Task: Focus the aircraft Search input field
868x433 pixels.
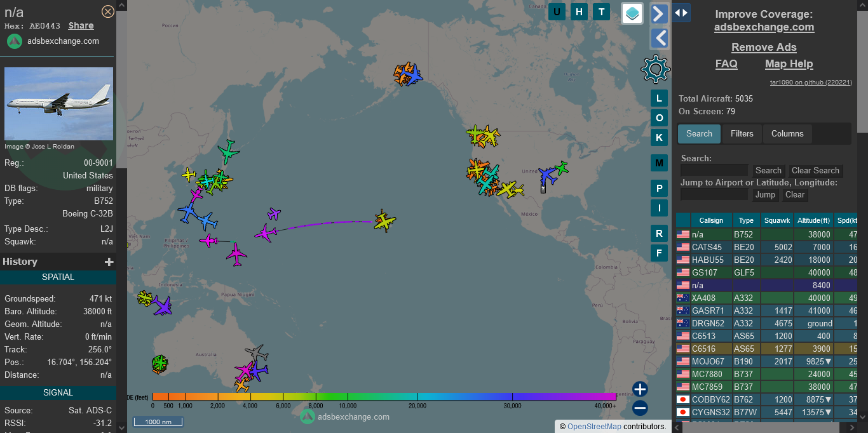Action: coord(714,170)
